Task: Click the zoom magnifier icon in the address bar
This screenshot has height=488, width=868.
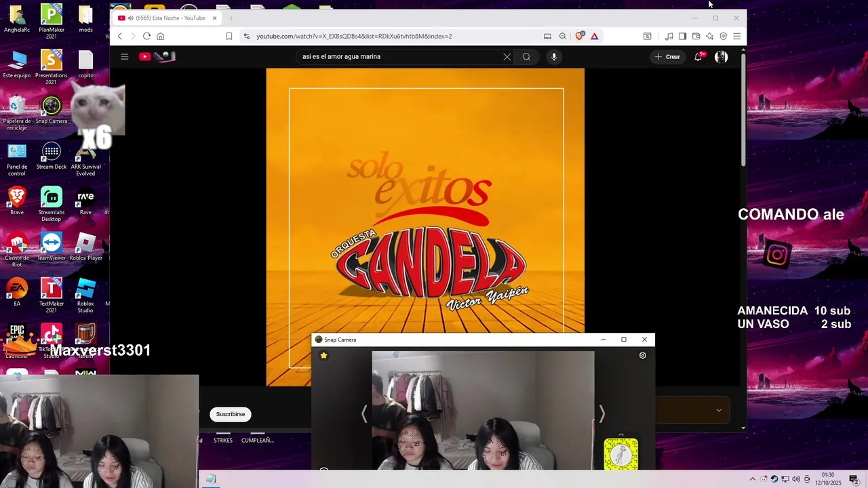Action: click(x=563, y=36)
